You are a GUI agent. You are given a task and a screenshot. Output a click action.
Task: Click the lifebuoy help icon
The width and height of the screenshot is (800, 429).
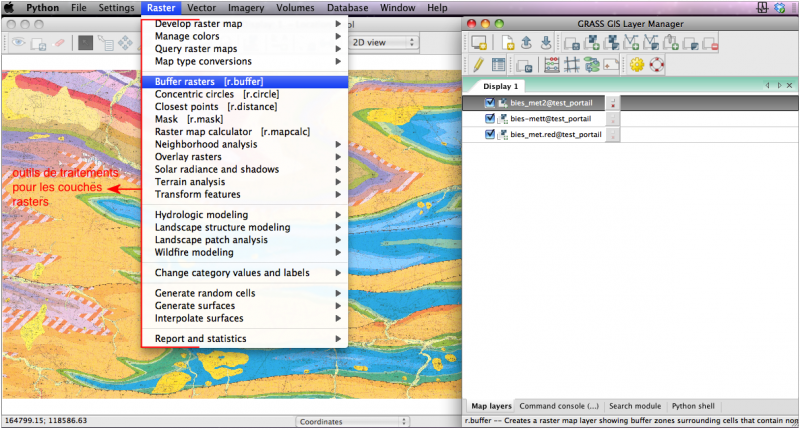click(656, 65)
